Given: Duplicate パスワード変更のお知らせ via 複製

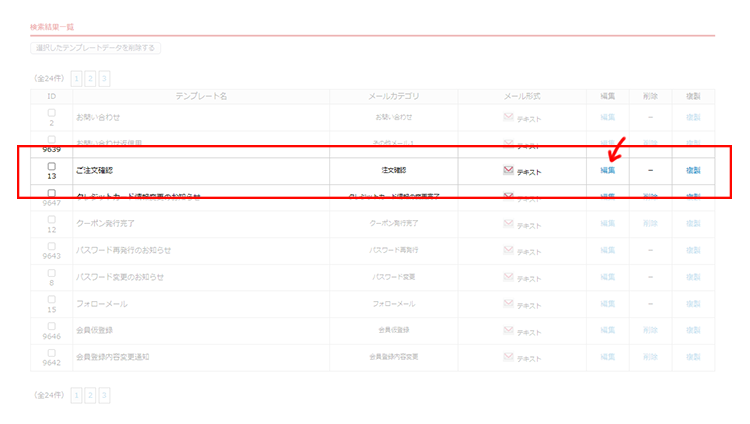Looking at the screenshot, I should click(693, 277).
